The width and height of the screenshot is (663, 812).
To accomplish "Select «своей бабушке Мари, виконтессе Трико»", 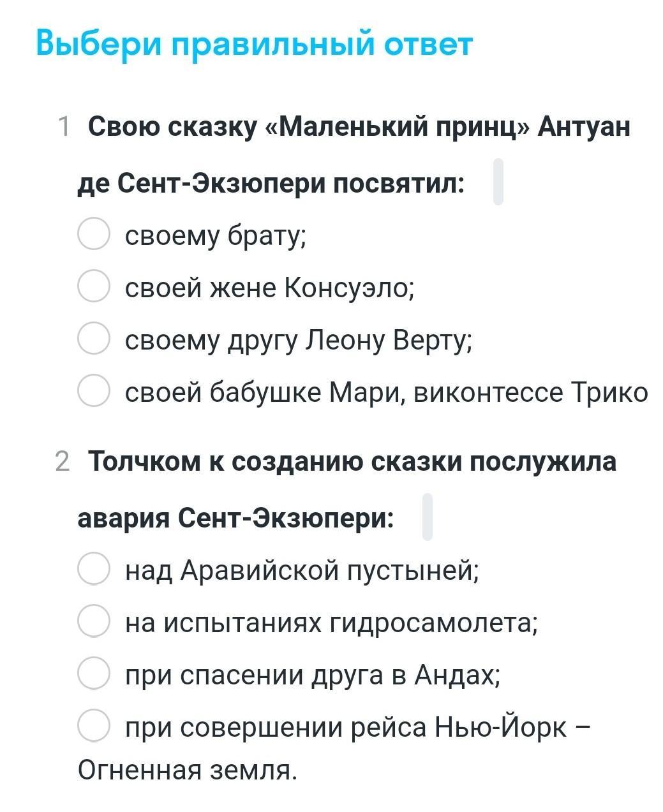I will (94, 390).
